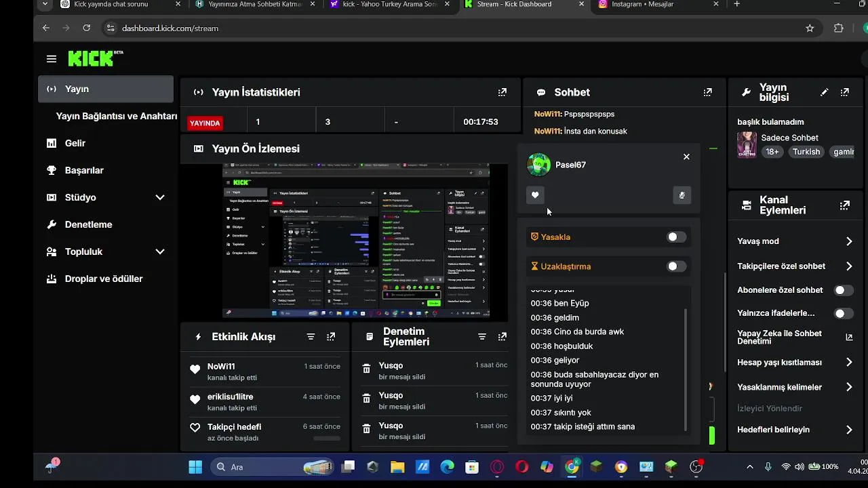
Task: Go back with the browser back arrow
Action: [x=46, y=28]
